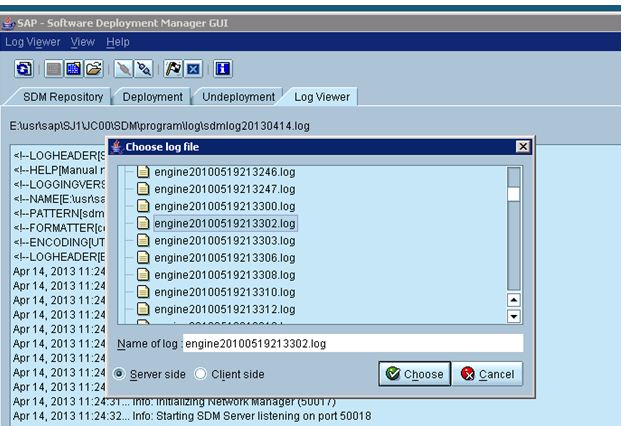625x426 pixels.
Task: Select engine20100519213247.log in the list
Action: (x=225, y=189)
